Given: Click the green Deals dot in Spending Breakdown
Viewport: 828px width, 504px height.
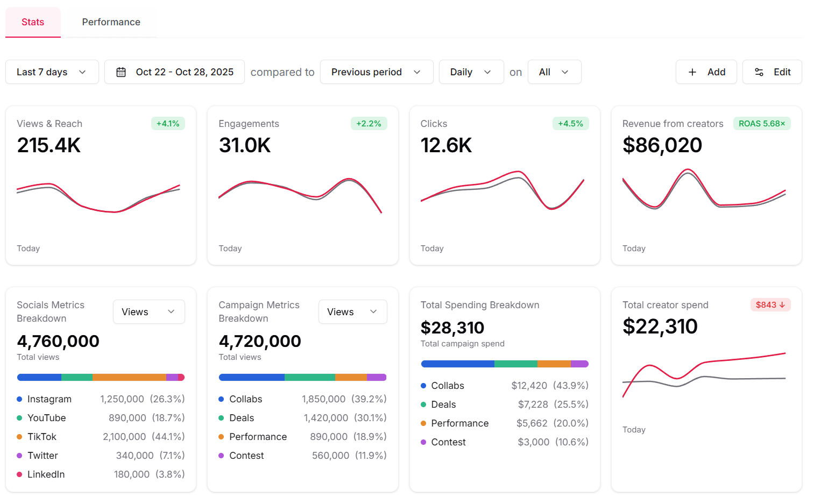Looking at the screenshot, I should pyautogui.click(x=423, y=404).
